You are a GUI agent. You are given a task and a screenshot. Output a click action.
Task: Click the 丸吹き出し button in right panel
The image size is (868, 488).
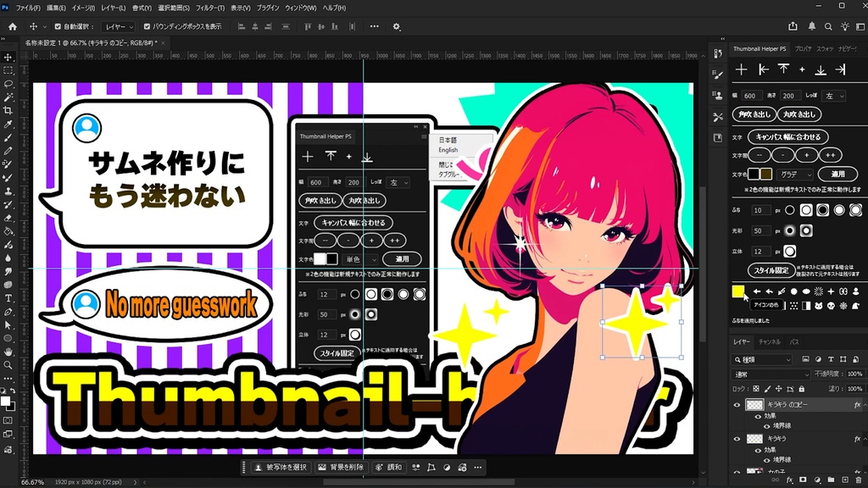(799, 114)
